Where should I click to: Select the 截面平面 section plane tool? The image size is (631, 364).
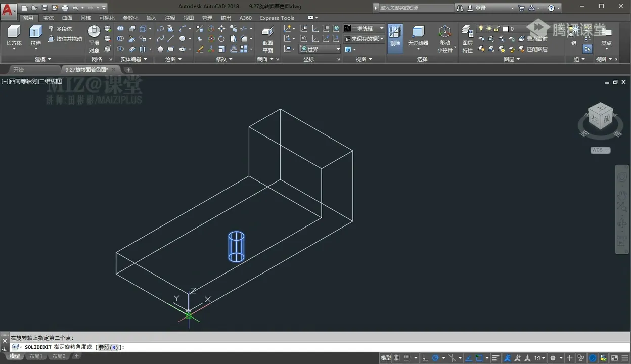pos(267,32)
